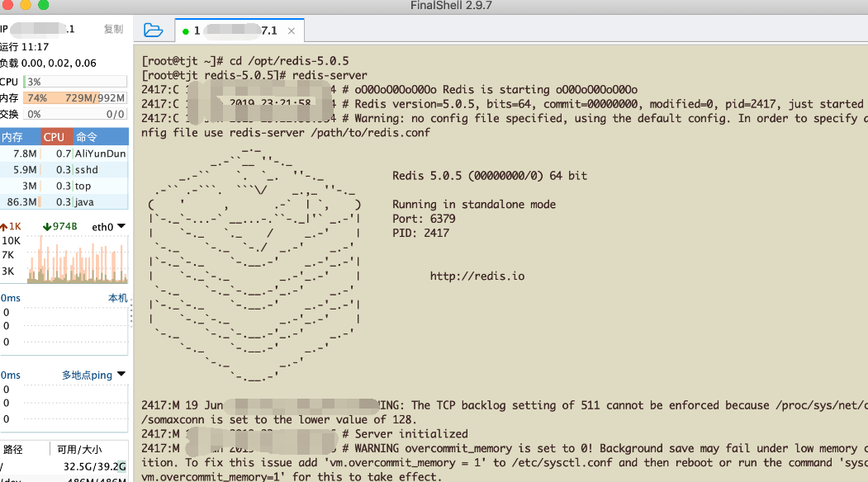Select the AliYunDun process row
The image size is (868, 482).
click(64, 154)
